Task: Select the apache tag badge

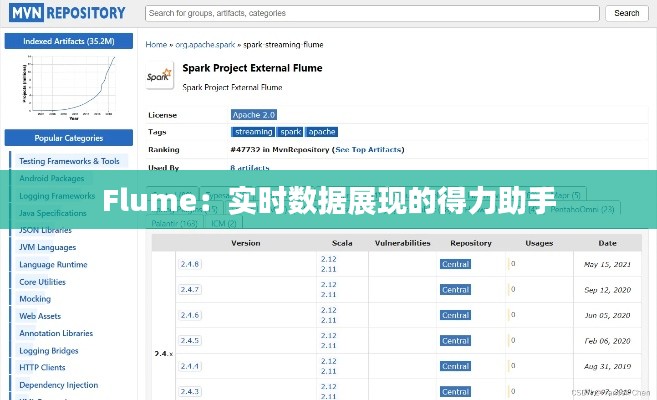Action: point(322,132)
